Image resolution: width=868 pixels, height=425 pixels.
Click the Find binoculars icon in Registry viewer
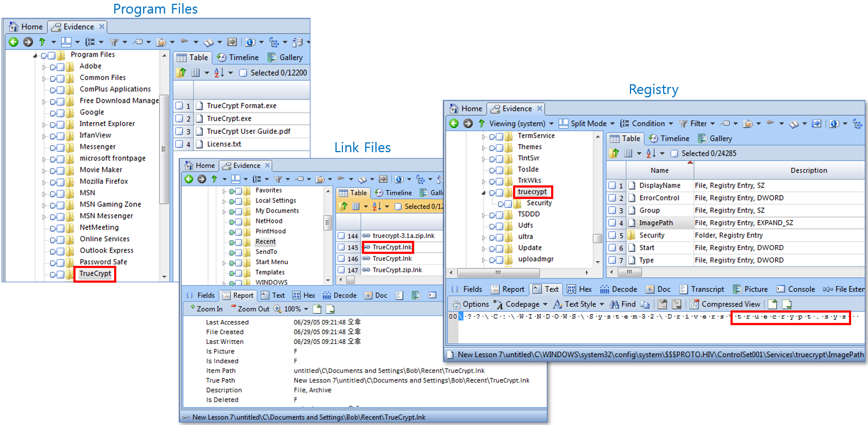coord(614,304)
